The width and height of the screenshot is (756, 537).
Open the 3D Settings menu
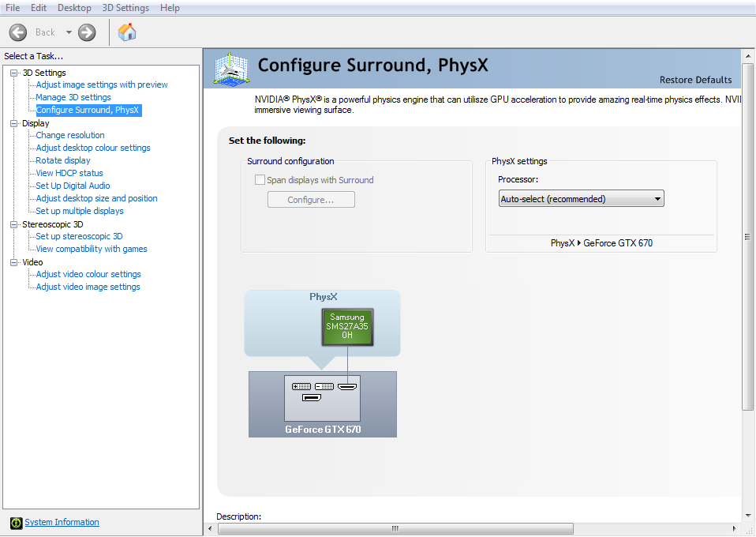125,8
